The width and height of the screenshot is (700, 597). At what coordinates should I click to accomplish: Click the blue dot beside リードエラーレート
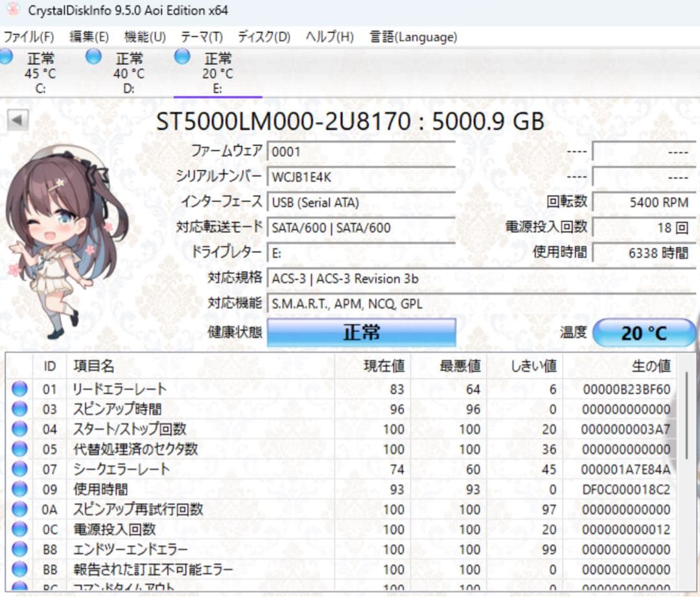click(x=19, y=388)
